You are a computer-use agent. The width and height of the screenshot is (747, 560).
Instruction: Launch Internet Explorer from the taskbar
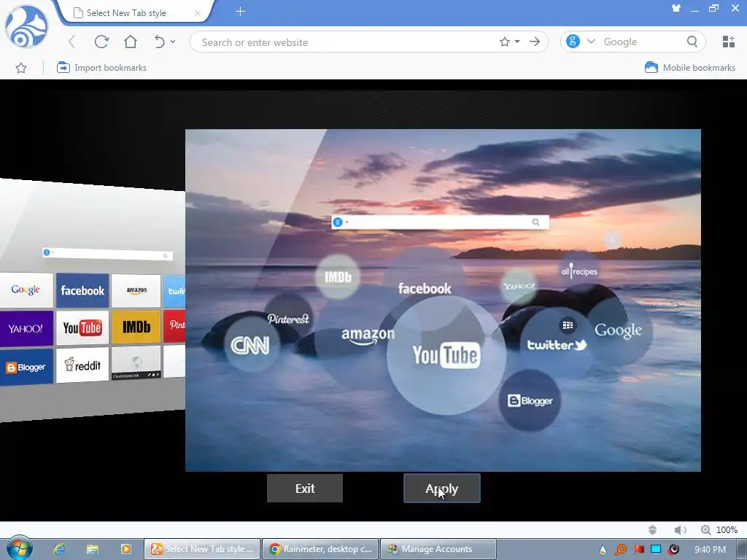[58, 549]
